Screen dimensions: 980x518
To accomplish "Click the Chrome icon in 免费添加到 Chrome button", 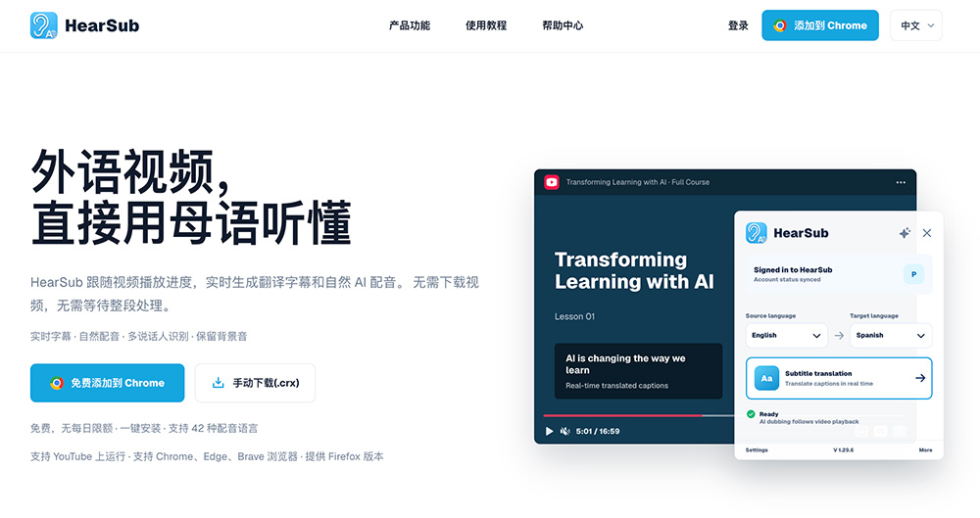I will tap(57, 383).
